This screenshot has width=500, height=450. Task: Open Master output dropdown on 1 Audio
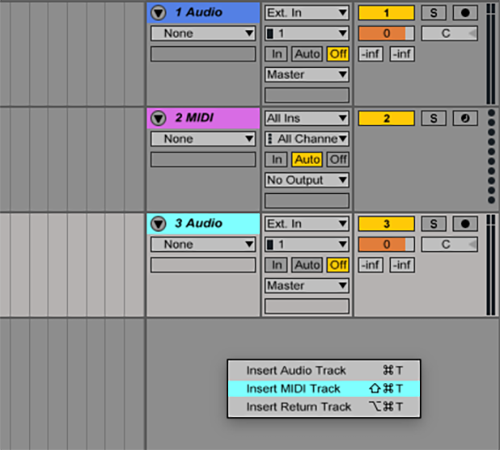pos(307,74)
